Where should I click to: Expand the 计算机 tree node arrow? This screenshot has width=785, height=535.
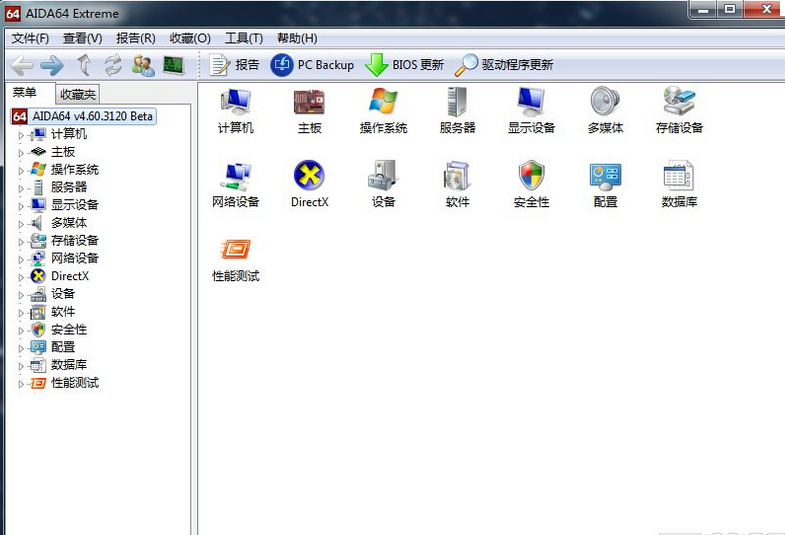coord(21,135)
